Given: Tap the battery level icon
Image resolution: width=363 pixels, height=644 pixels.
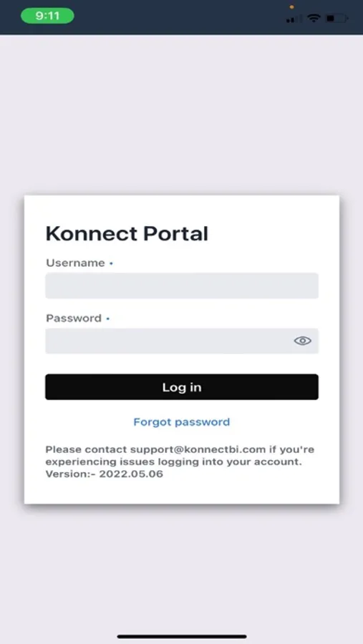Looking at the screenshot, I should (x=337, y=19).
